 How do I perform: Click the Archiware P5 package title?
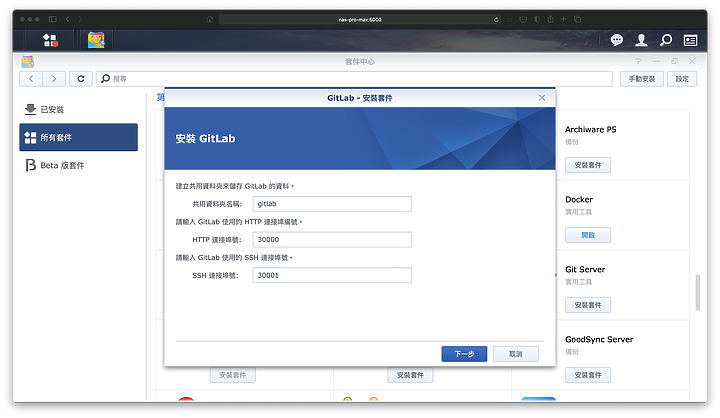[x=591, y=130]
